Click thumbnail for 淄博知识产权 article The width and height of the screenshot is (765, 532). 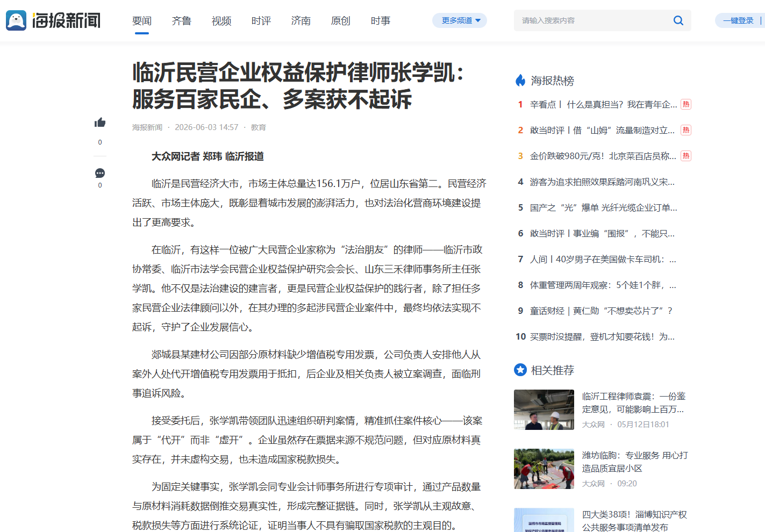coord(544,520)
